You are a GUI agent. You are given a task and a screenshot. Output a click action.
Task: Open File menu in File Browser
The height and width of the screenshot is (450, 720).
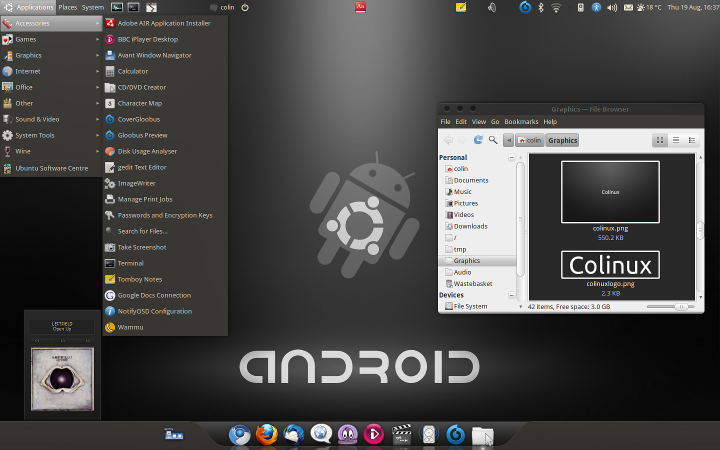pyautogui.click(x=445, y=122)
